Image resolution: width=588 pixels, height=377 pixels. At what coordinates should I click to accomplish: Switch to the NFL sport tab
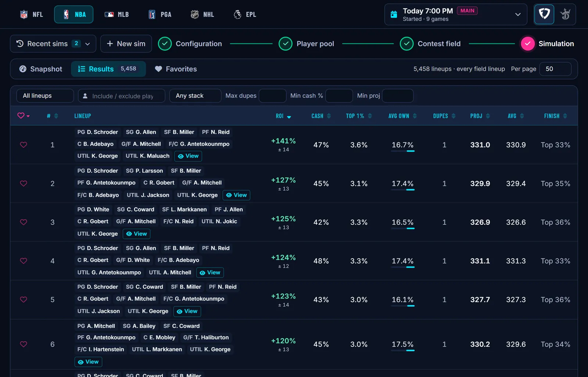(x=31, y=15)
